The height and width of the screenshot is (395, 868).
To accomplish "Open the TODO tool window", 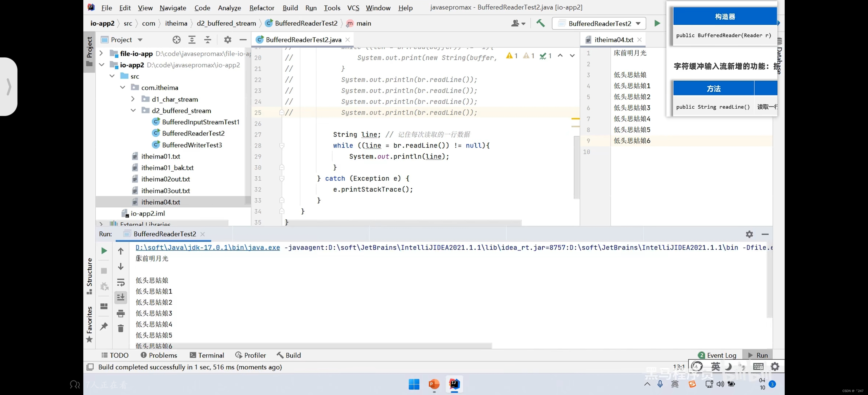I will click(115, 355).
